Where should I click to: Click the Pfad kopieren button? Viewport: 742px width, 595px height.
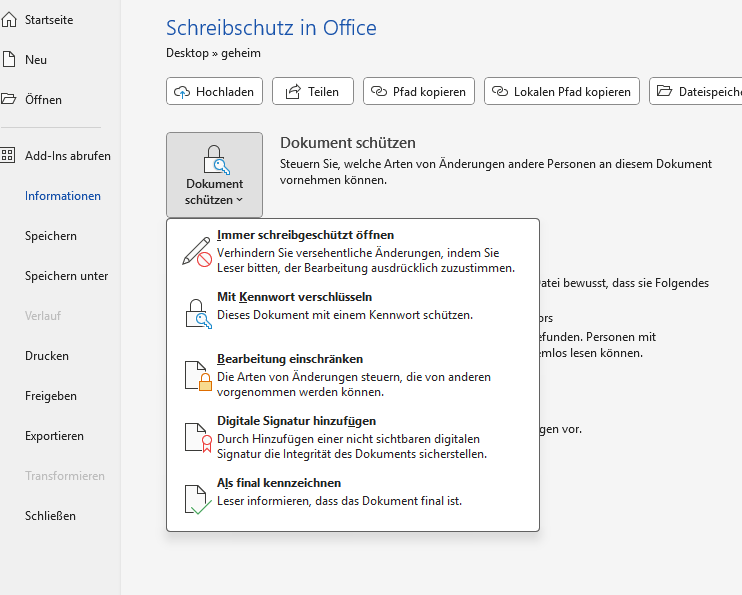[418, 92]
